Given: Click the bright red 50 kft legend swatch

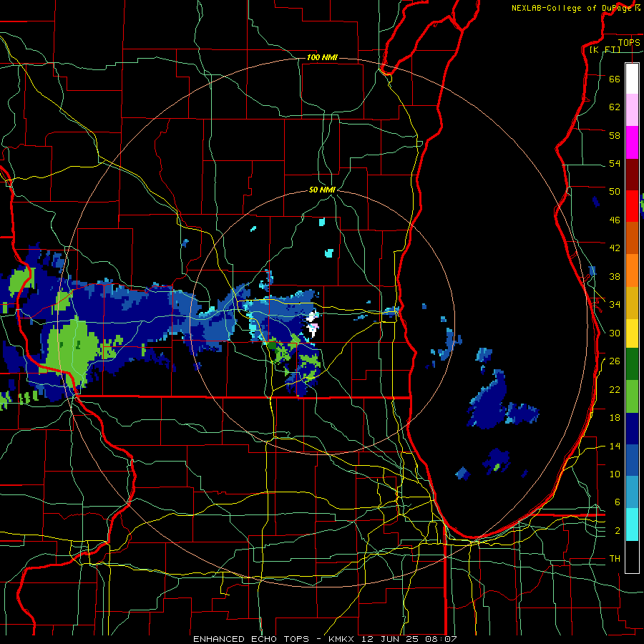Looking at the screenshot, I should pyautogui.click(x=632, y=206).
